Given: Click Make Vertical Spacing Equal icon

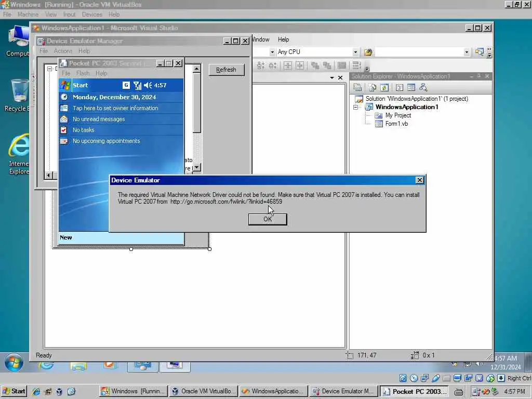Looking at the screenshot, I should point(261,65).
